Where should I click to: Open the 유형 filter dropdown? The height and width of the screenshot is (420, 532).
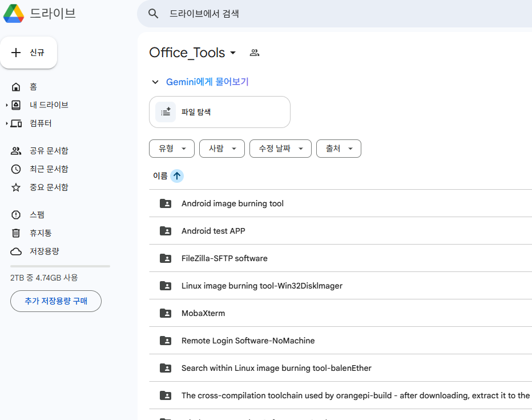pos(172,149)
